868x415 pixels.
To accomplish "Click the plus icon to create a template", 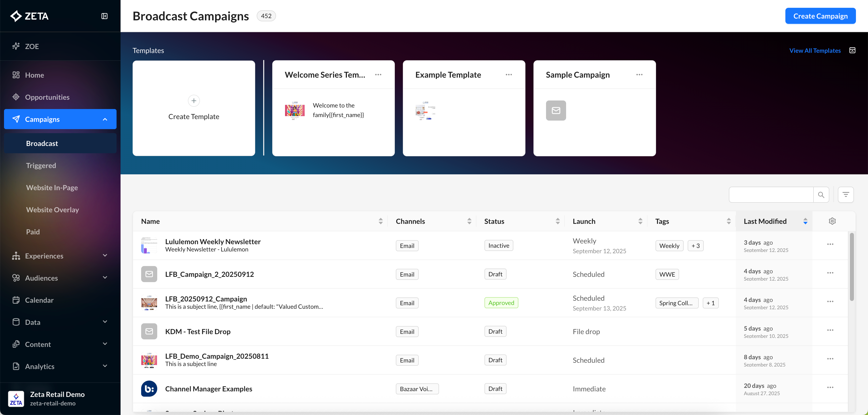I will 194,100.
